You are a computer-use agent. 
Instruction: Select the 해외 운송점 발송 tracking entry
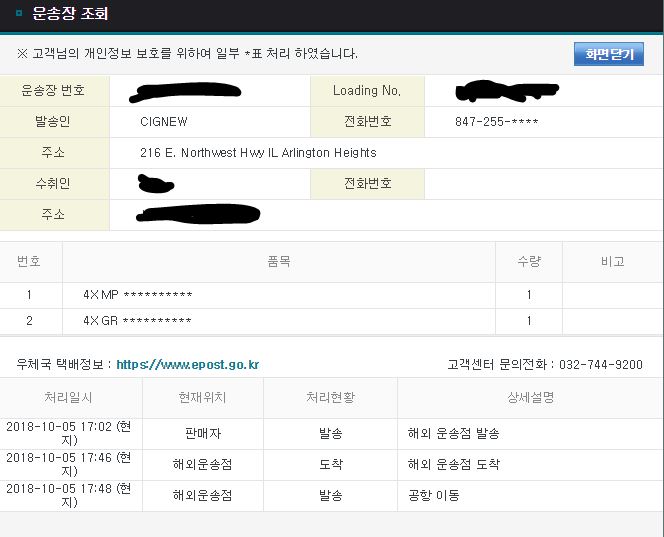[x=453, y=433]
